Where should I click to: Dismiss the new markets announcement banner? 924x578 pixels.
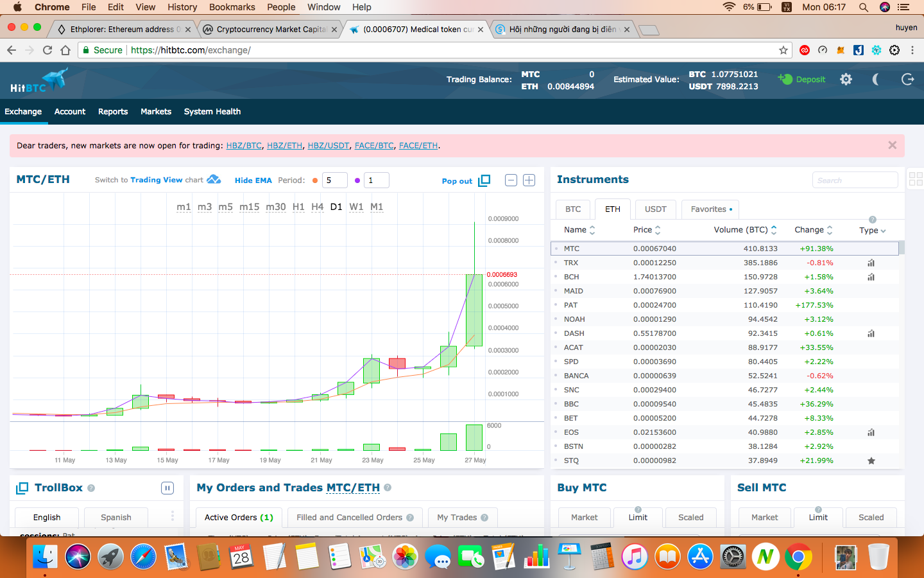(892, 145)
